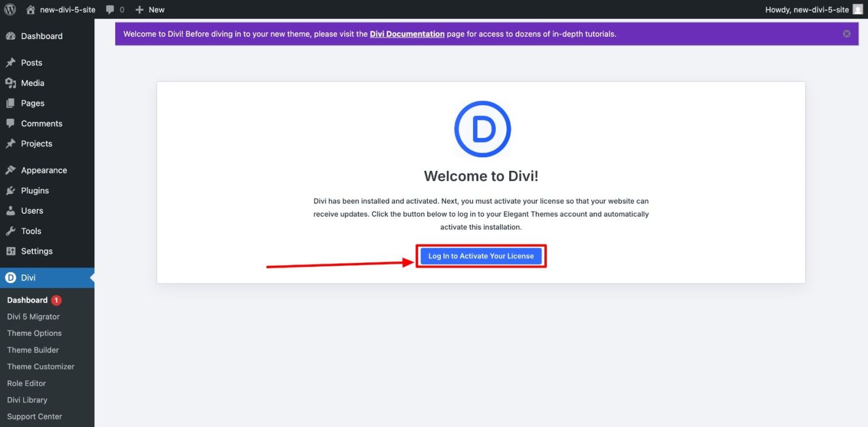Go to Role Editor
Image resolution: width=868 pixels, height=427 pixels.
(26, 383)
